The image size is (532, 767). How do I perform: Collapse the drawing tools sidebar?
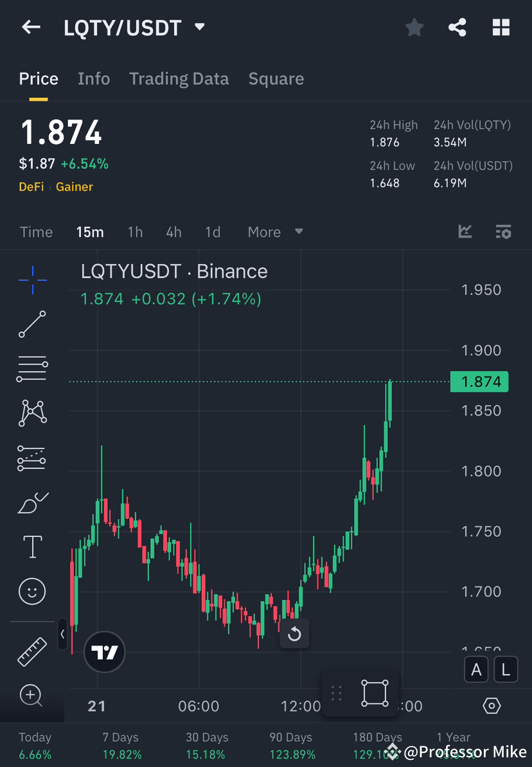point(62,635)
